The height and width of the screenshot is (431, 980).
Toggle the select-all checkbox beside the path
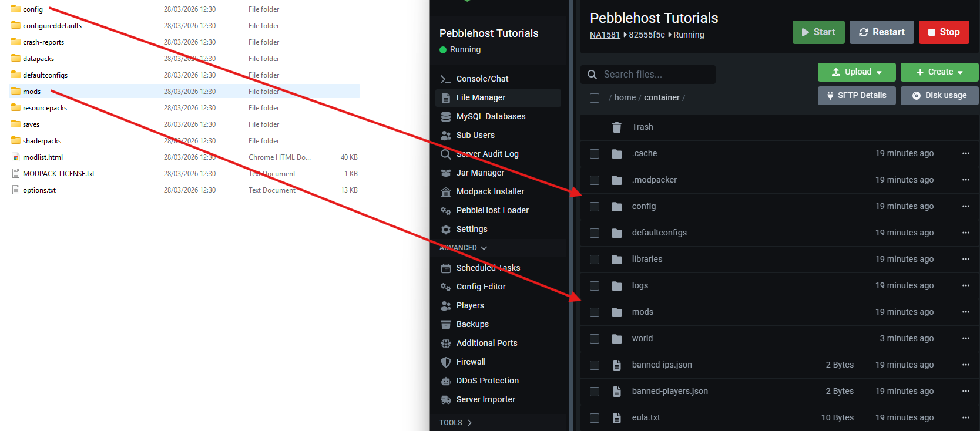tap(595, 98)
